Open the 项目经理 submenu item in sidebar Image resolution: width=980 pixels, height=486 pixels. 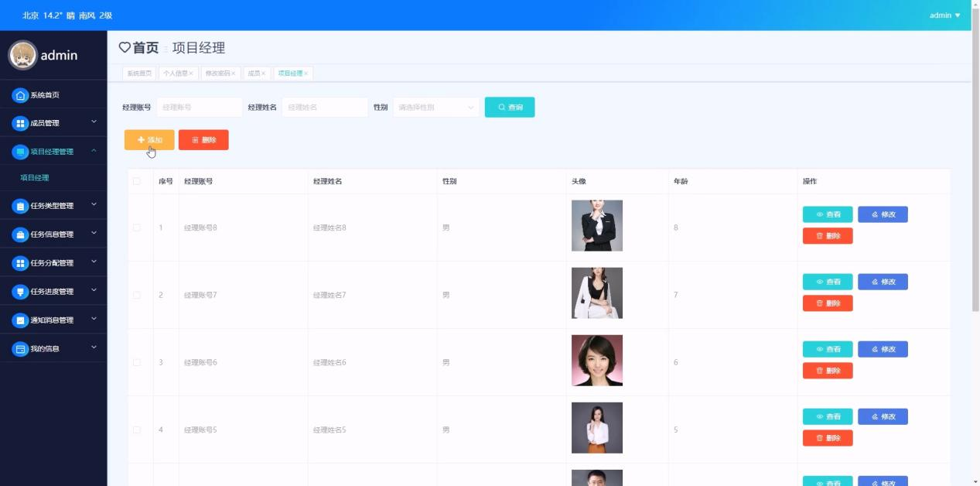(35, 178)
